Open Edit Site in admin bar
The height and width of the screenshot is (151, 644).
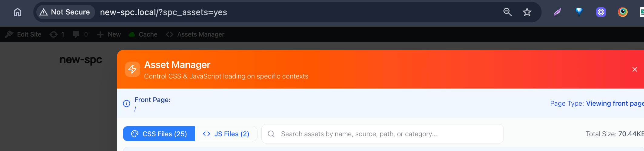tap(24, 34)
